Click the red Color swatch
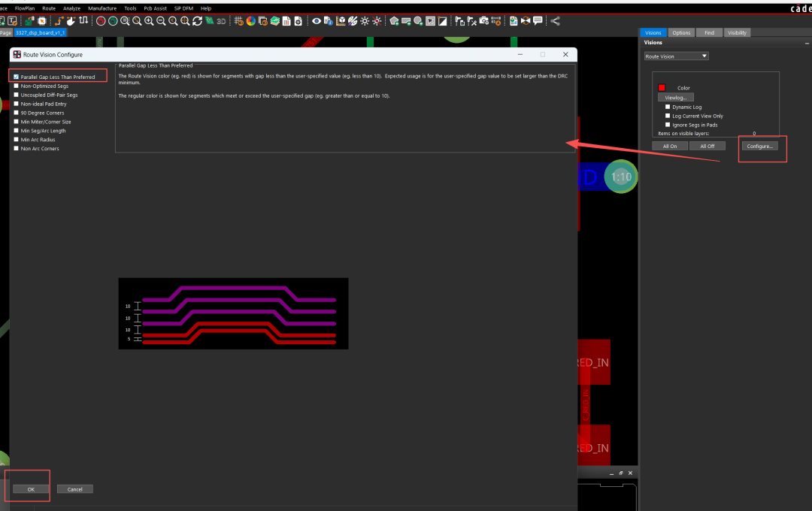Viewport: 812px width, 511px height. pos(662,88)
